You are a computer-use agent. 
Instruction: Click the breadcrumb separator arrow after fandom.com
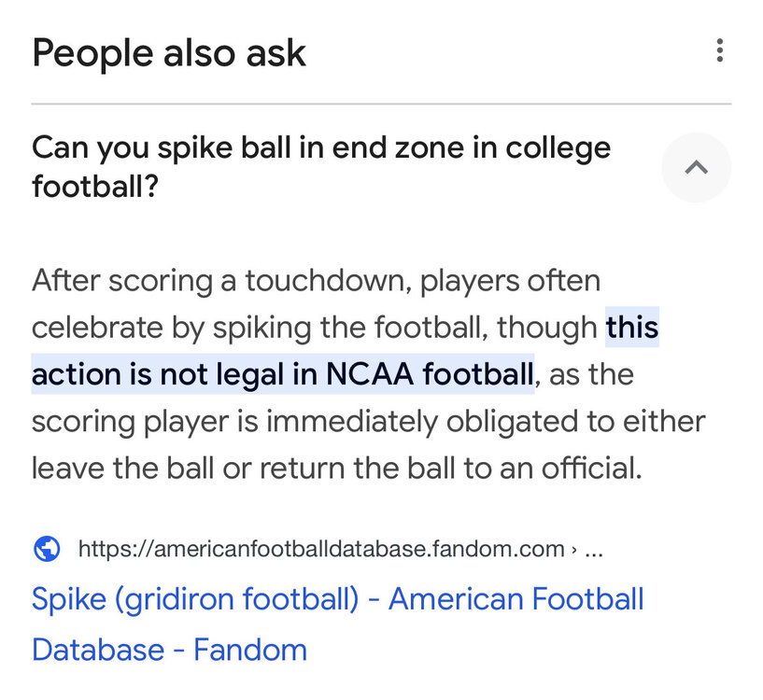(572, 549)
